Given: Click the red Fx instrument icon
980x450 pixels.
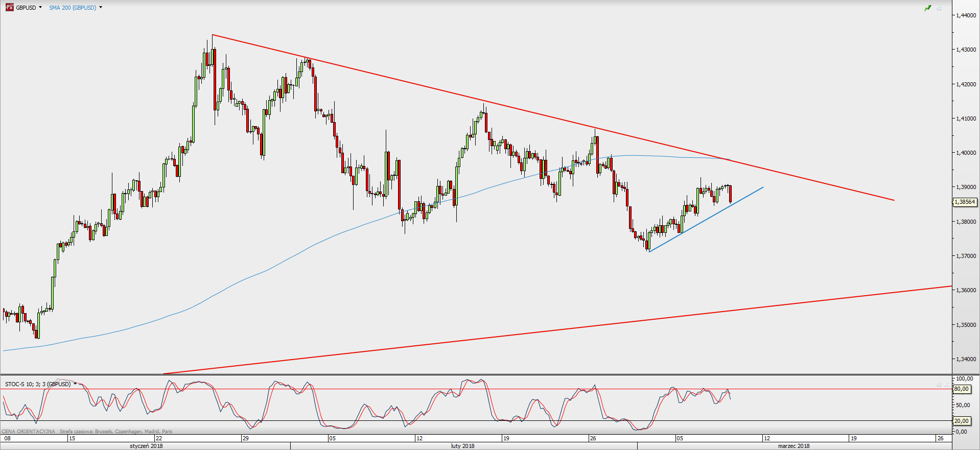Looking at the screenshot, I should tap(10, 7).
